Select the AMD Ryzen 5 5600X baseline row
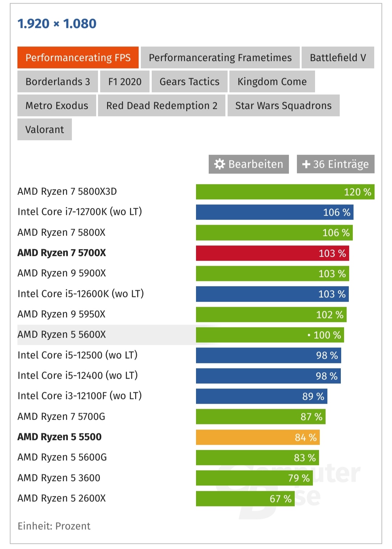The height and width of the screenshot is (549, 392). [x=181, y=335]
